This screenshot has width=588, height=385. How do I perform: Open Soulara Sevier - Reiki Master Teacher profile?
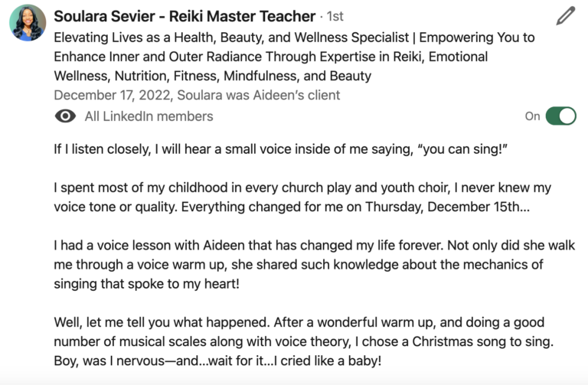click(185, 16)
